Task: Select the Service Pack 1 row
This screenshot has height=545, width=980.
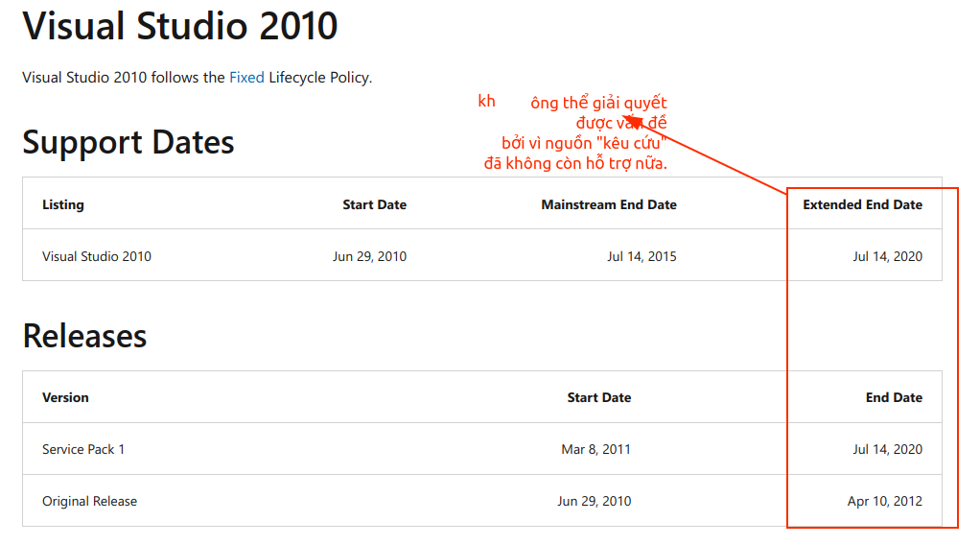Action: point(482,449)
